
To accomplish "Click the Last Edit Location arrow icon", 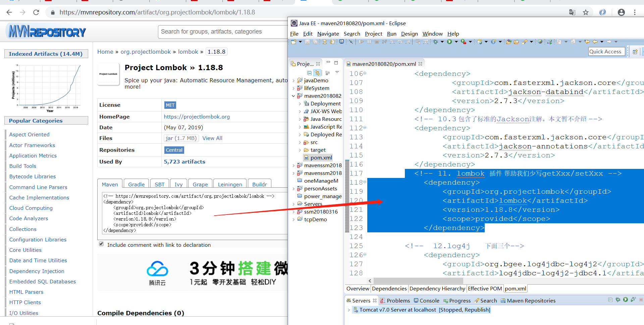I will point(587,42).
